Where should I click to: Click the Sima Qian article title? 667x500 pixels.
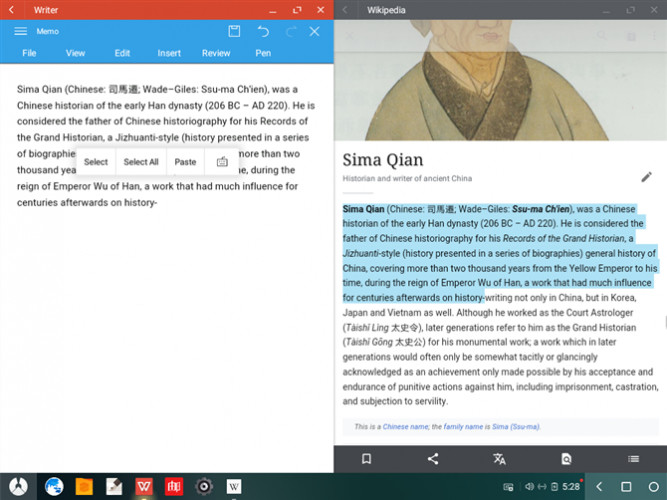pos(382,160)
